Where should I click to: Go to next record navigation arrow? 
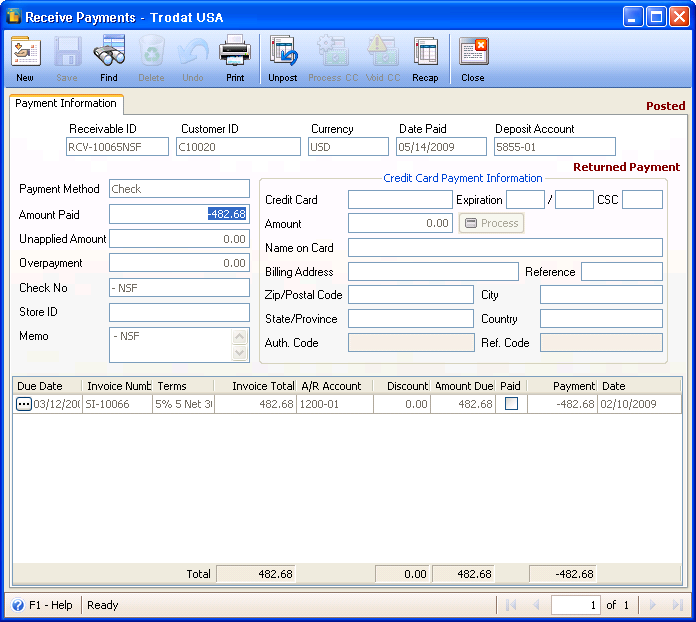[652, 605]
